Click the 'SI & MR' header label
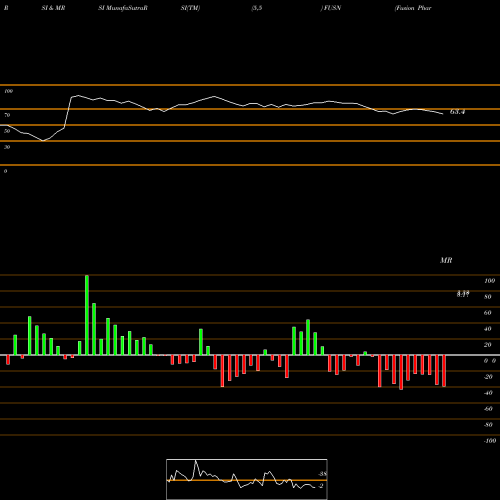The height and width of the screenshot is (500, 500). [x=53, y=8]
